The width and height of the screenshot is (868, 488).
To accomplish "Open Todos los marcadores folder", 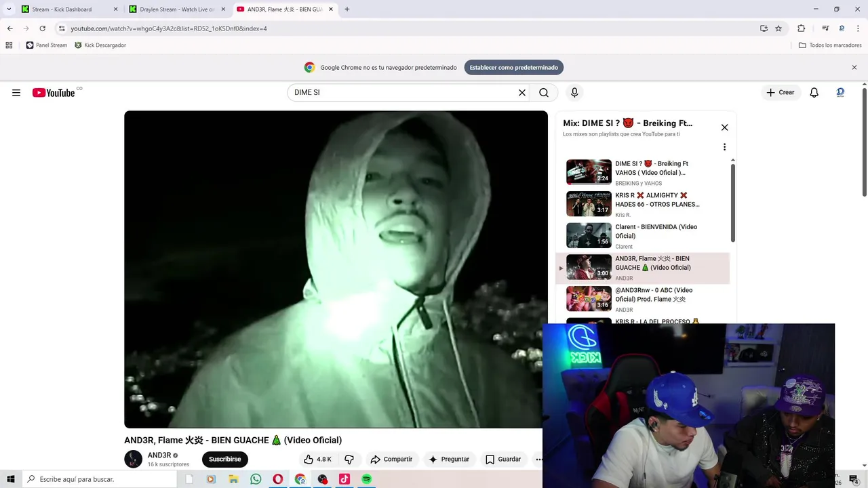I will click(830, 45).
